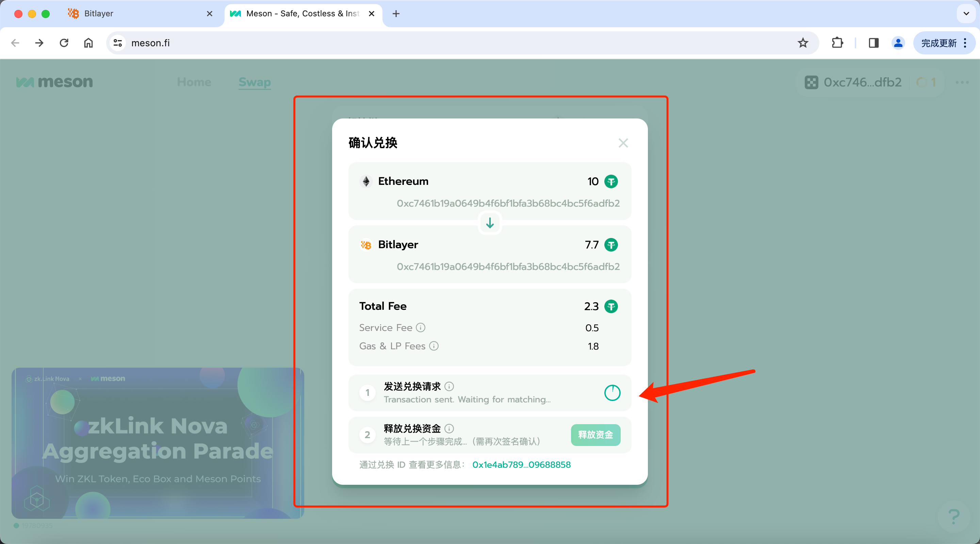Click info icon beside 释放兑换资金
This screenshot has width=980, height=544.
pyautogui.click(x=449, y=429)
